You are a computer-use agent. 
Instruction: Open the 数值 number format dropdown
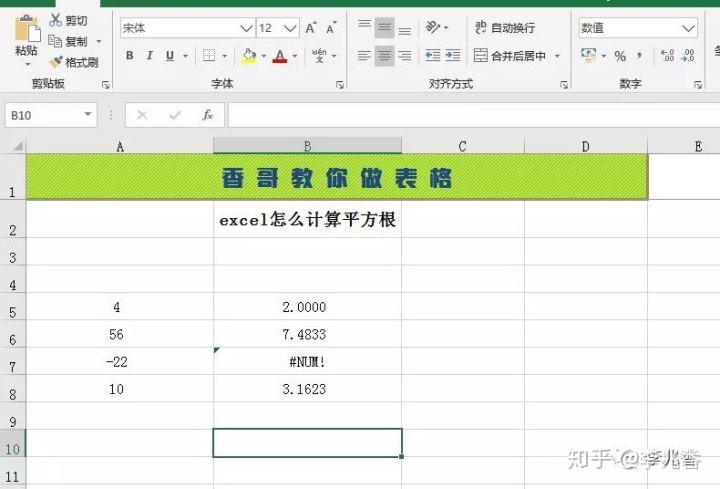click(x=688, y=28)
